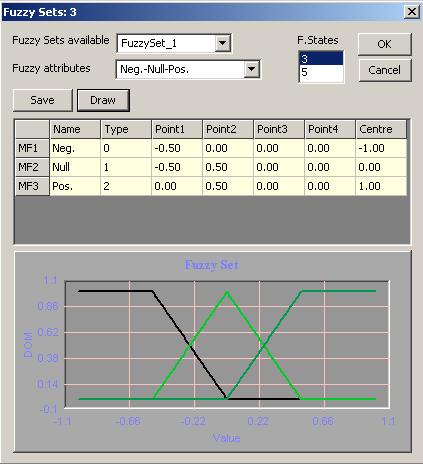Click the Draw button
The image size is (423, 464).
point(103,100)
